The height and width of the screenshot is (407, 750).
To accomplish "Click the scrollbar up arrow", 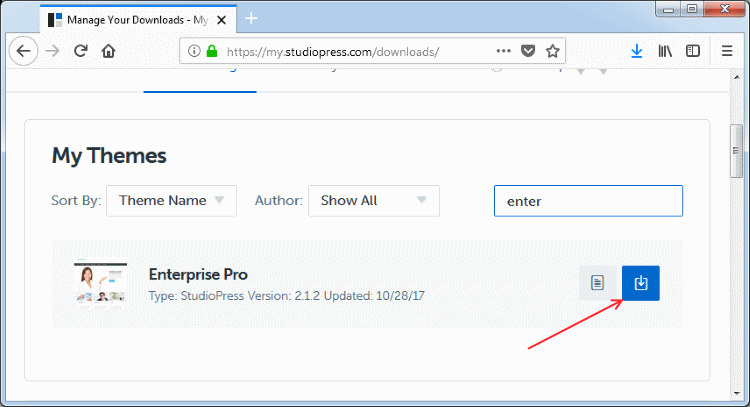I will [737, 77].
